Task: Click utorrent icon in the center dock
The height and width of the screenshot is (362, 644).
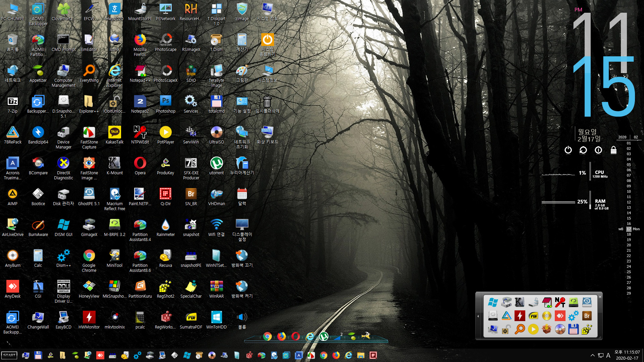Action: [x=324, y=336]
